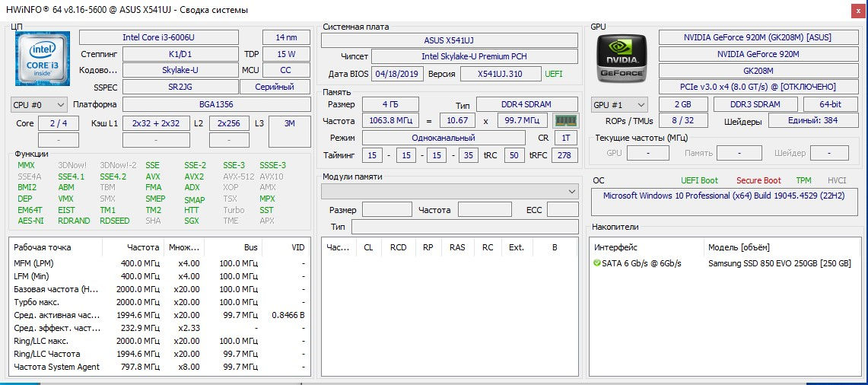Click the green SATA status check icon
Screen dimensions: 868x385
tap(596, 263)
